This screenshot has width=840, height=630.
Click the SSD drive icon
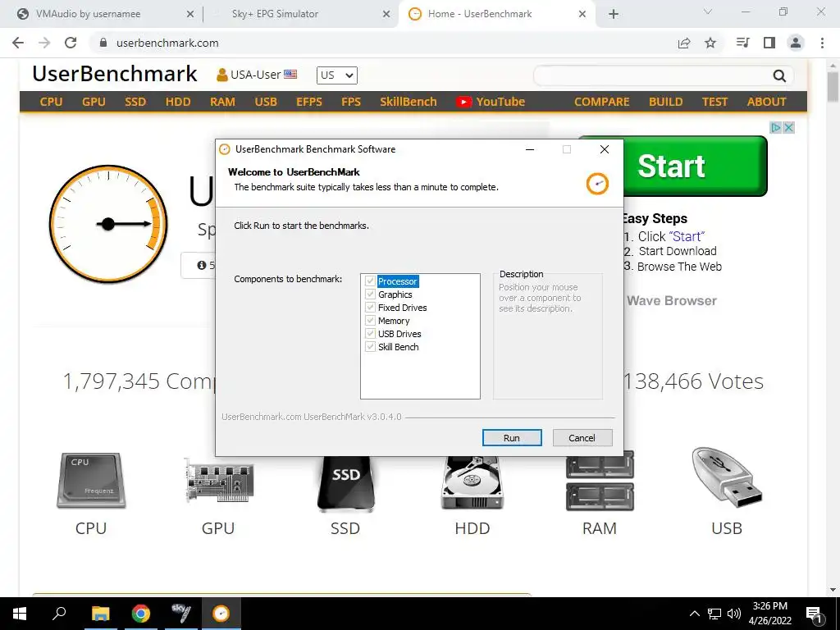click(345, 484)
